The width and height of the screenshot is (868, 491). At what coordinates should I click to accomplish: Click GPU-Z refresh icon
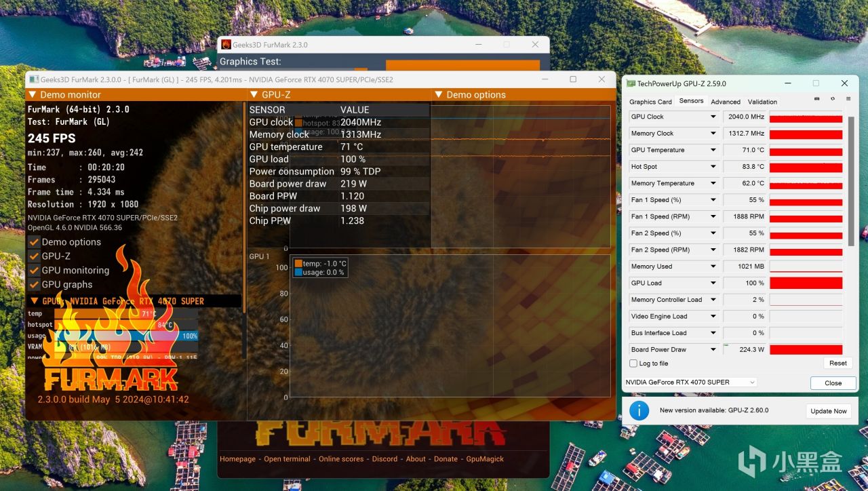pos(833,99)
